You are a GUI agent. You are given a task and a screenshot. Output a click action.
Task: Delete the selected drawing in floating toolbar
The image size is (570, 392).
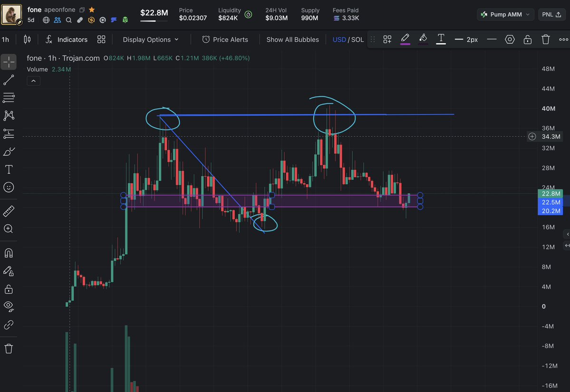(546, 39)
